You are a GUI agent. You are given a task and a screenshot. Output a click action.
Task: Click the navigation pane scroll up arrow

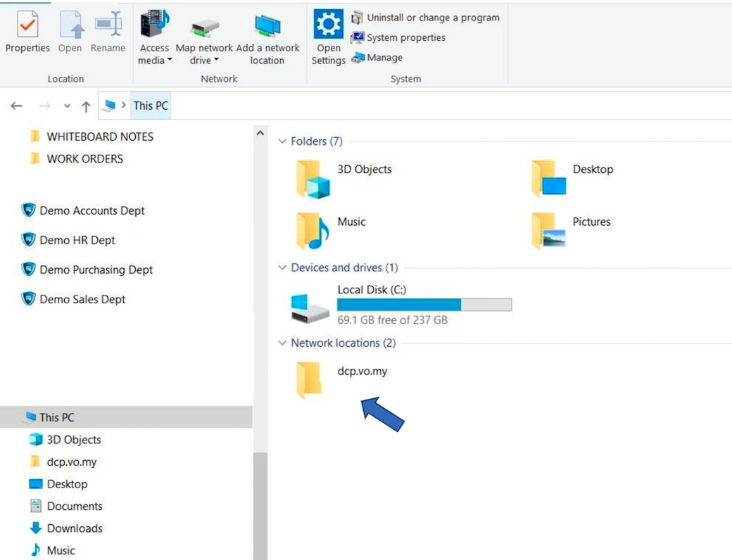(260, 134)
